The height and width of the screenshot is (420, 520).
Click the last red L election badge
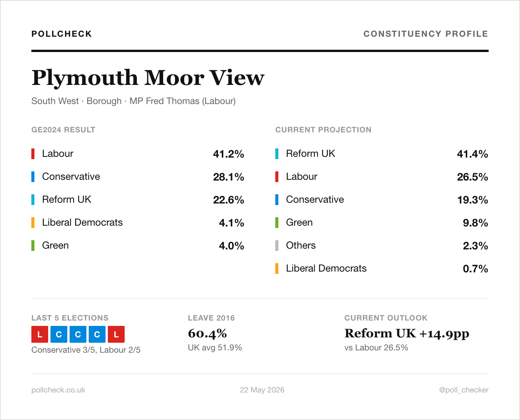pos(116,334)
